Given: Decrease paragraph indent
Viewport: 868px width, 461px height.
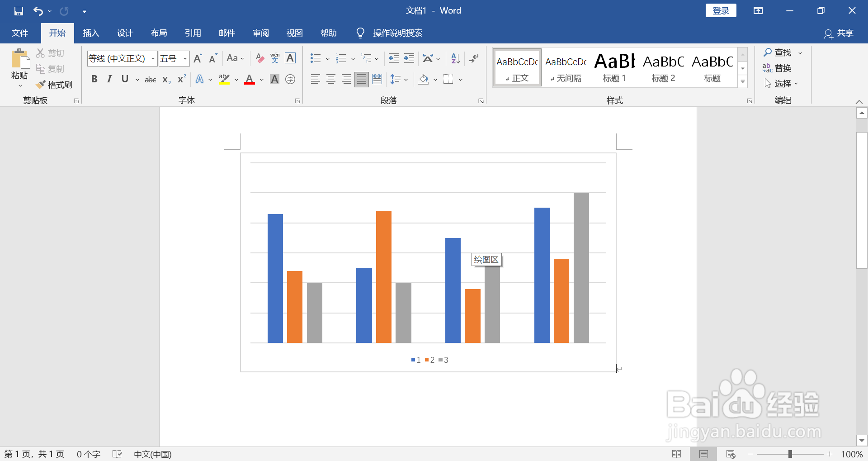Looking at the screenshot, I should click(394, 58).
